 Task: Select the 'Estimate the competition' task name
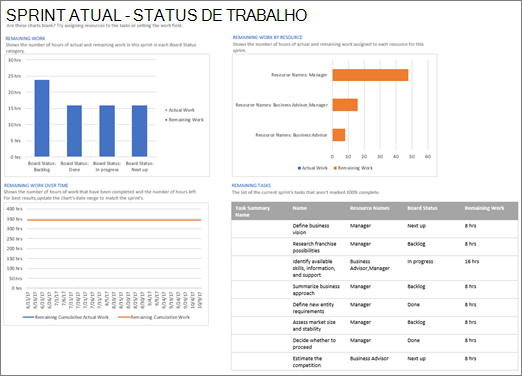[307, 362]
